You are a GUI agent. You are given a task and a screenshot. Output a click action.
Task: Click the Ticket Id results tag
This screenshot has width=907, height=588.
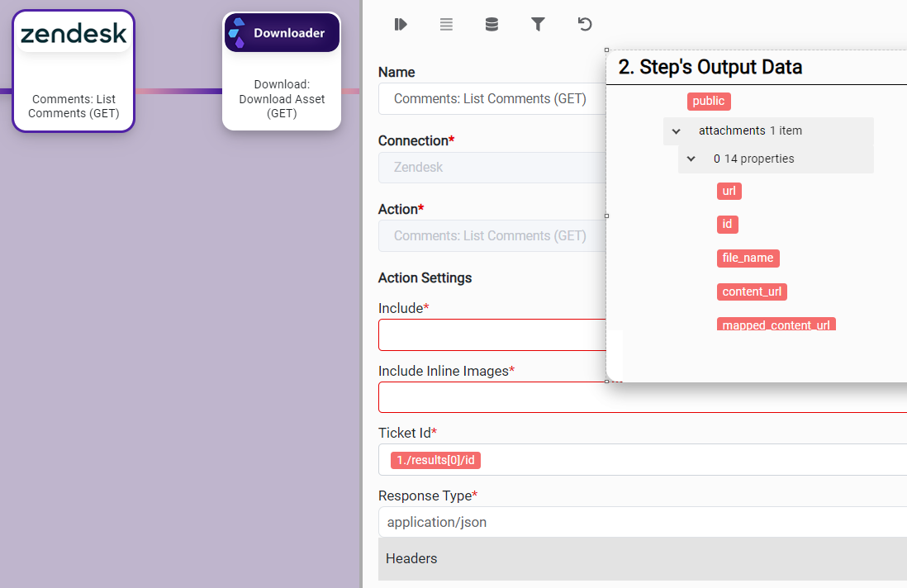(435, 461)
